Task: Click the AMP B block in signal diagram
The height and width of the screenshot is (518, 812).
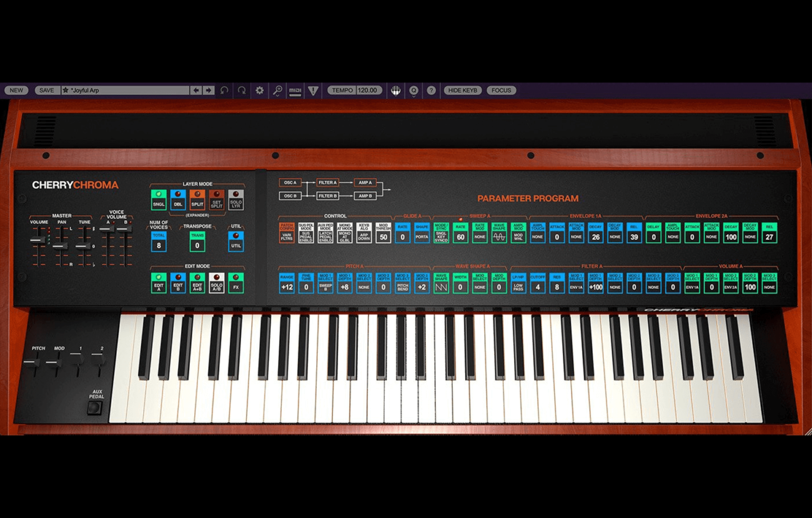Action: coord(365,196)
